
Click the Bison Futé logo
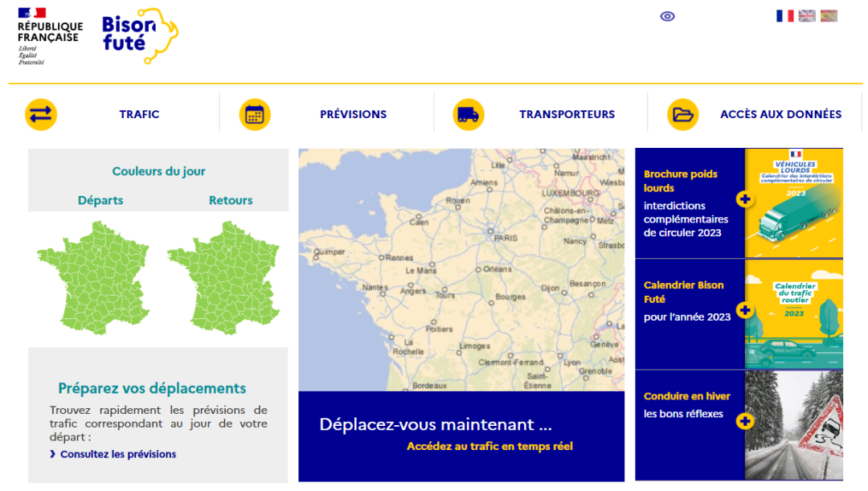pyautogui.click(x=140, y=36)
